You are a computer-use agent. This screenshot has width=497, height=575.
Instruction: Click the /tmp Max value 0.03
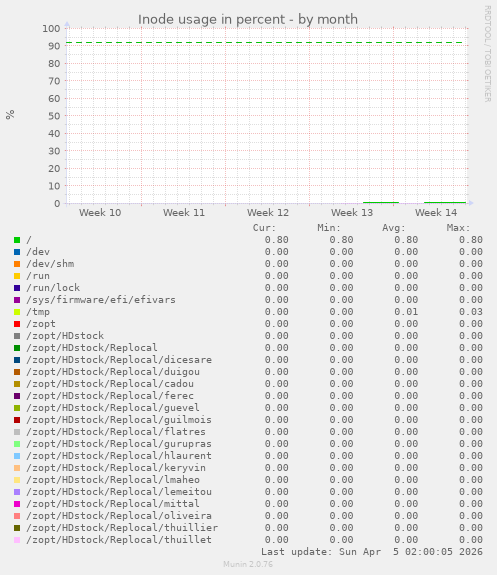point(471,312)
